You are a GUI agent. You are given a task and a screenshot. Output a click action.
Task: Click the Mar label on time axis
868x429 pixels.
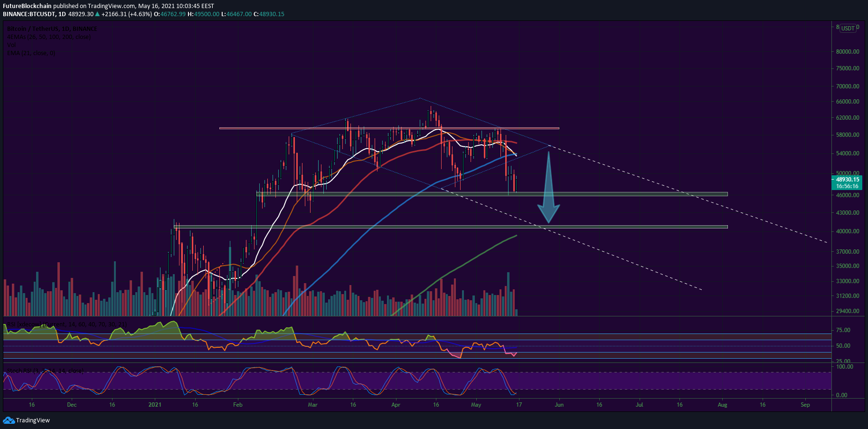(x=312, y=405)
